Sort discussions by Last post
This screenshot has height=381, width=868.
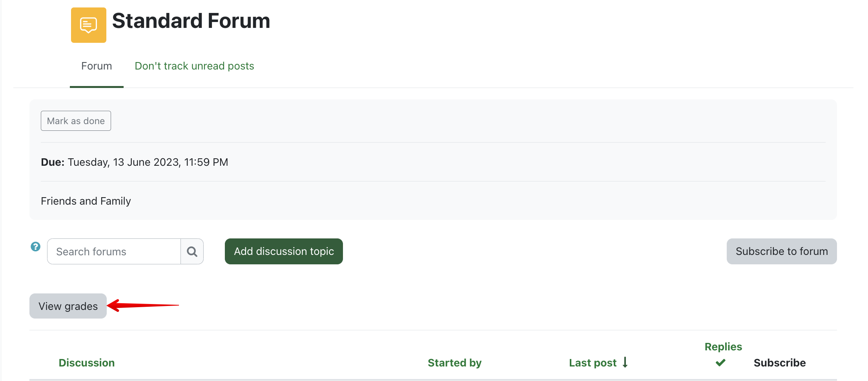(593, 363)
